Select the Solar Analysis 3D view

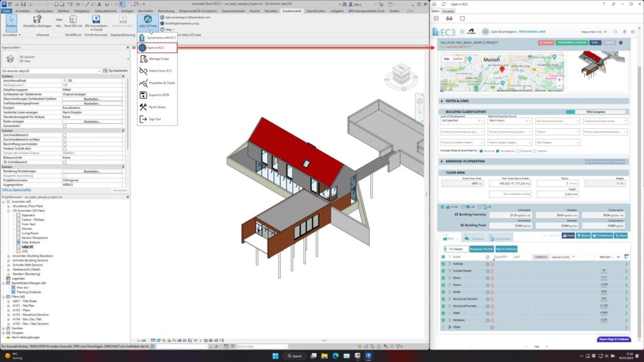tap(31, 242)
